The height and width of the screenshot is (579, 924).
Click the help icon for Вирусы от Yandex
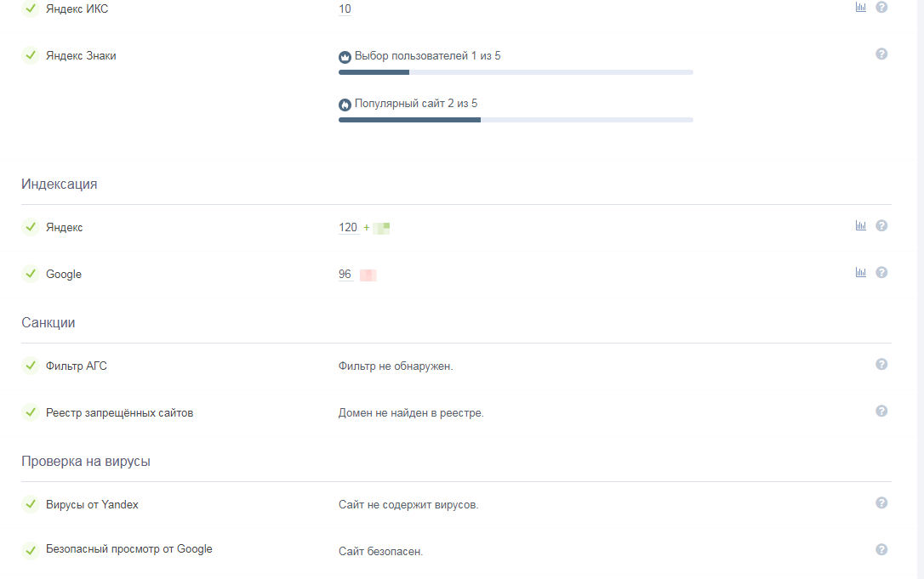[881, 502]
